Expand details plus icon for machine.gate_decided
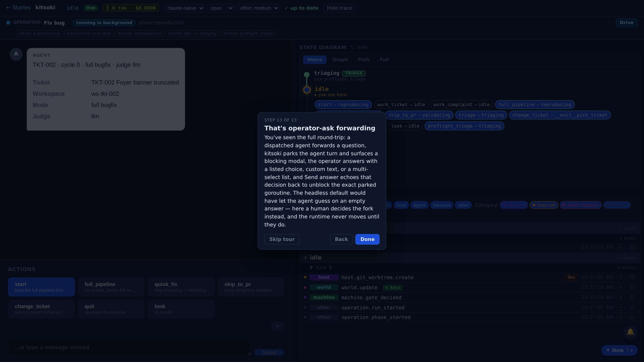This screenshot has height=362, width=644. [x=620, y=297]
